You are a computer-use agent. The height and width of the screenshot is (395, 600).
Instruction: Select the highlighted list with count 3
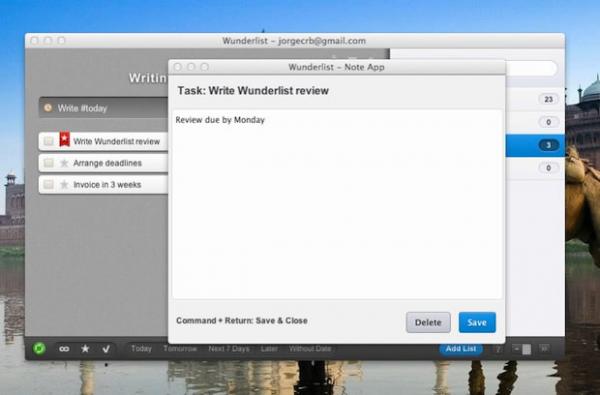535,145
